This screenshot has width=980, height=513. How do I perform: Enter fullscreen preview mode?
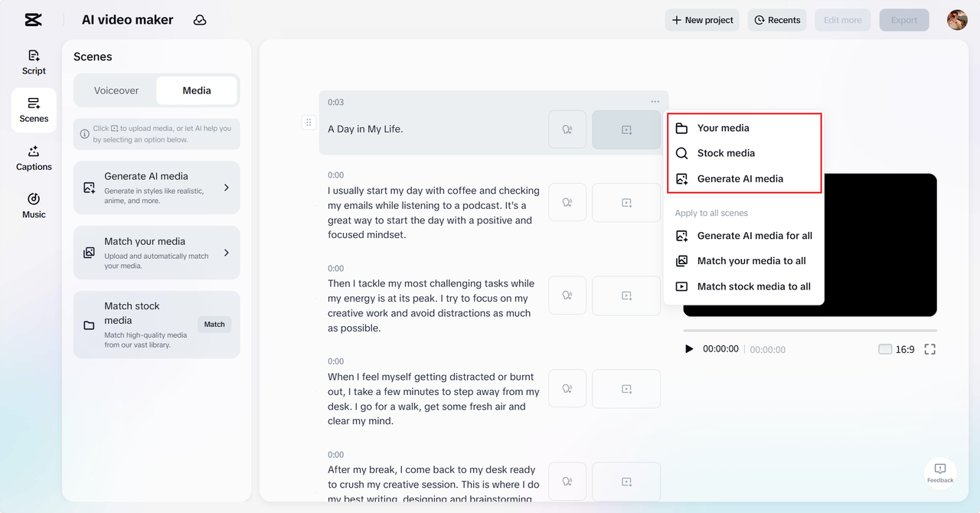click(930, 349)
